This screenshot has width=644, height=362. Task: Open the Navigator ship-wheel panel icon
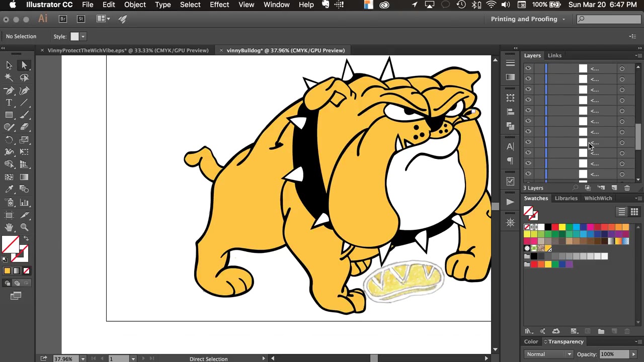click(510, 222)
